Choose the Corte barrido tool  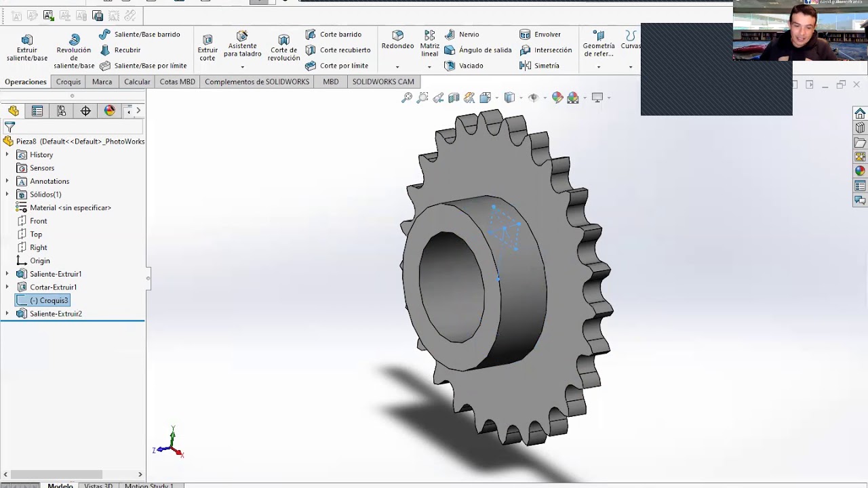tap(334, 35)
